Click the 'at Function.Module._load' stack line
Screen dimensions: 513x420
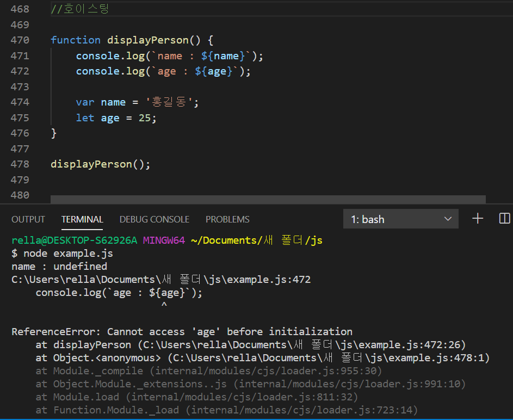[227, 410]
